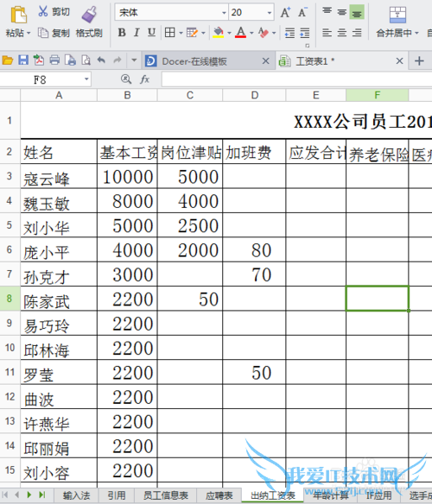Open the 输入法 sheet tab

tap(76, 495)
